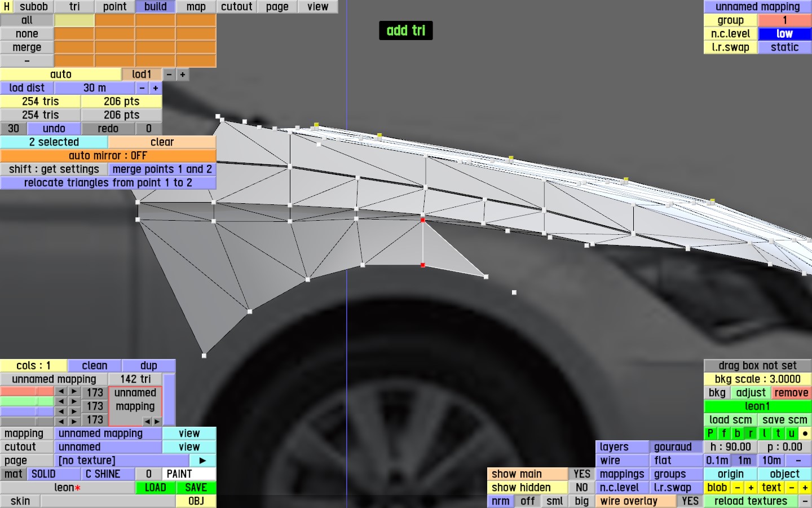The width and height of the screenshot is (812, 508).
Task: Go to previous mapping using swatch left arrow
Action: 147,421
